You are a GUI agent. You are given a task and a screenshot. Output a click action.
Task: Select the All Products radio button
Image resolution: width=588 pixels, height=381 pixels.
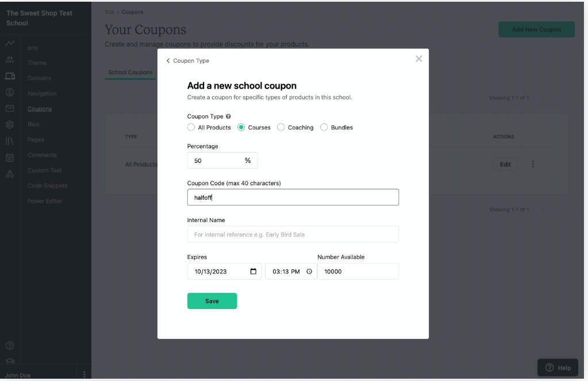tap(191, 127)
